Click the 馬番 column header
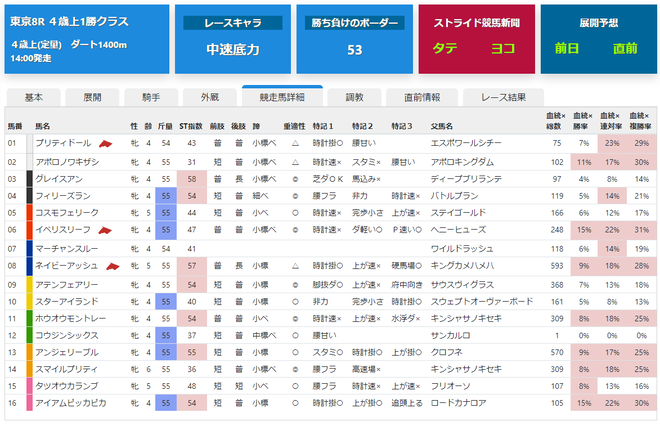Viewport: 660px width, 426px height. point(15,126)
